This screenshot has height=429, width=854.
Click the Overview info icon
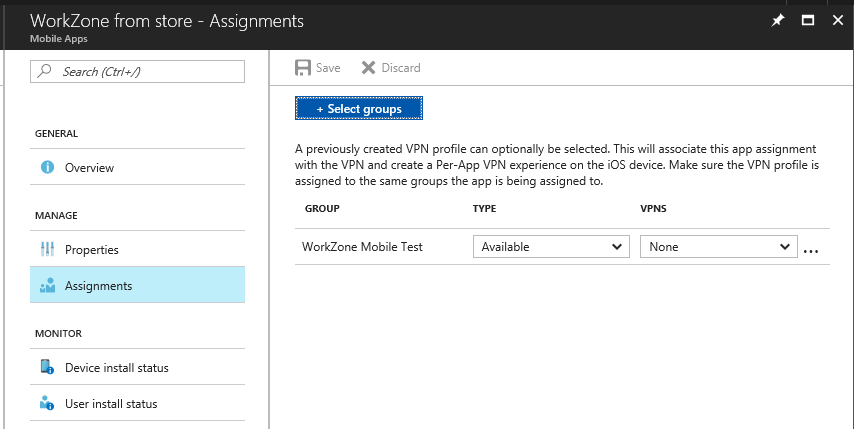47,167
